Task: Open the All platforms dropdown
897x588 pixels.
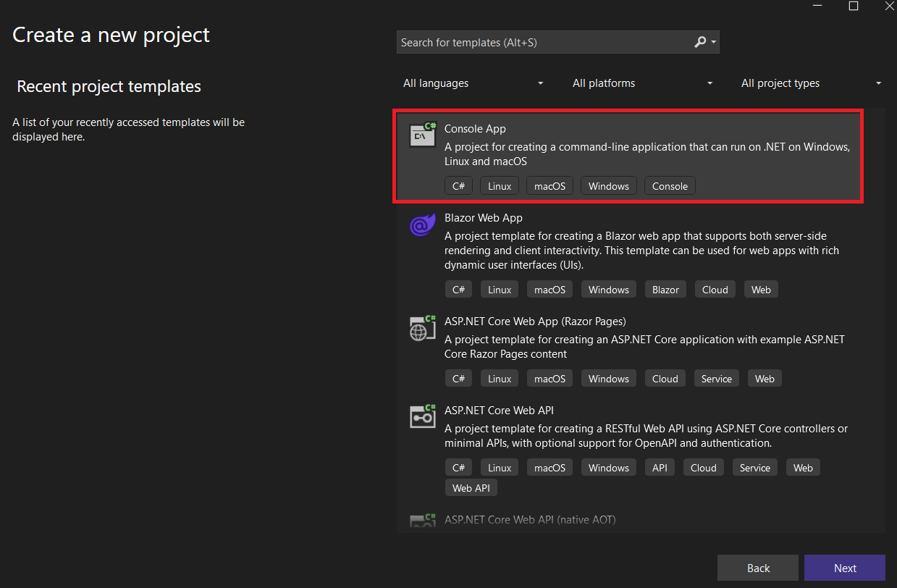Action: pos(643,83)
